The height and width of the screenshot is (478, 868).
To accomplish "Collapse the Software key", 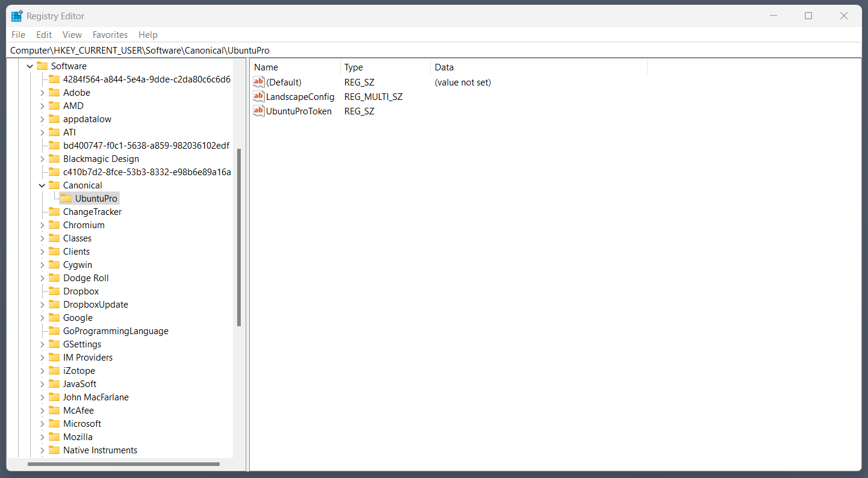I will pyautogui.click(x=30, y=66).
